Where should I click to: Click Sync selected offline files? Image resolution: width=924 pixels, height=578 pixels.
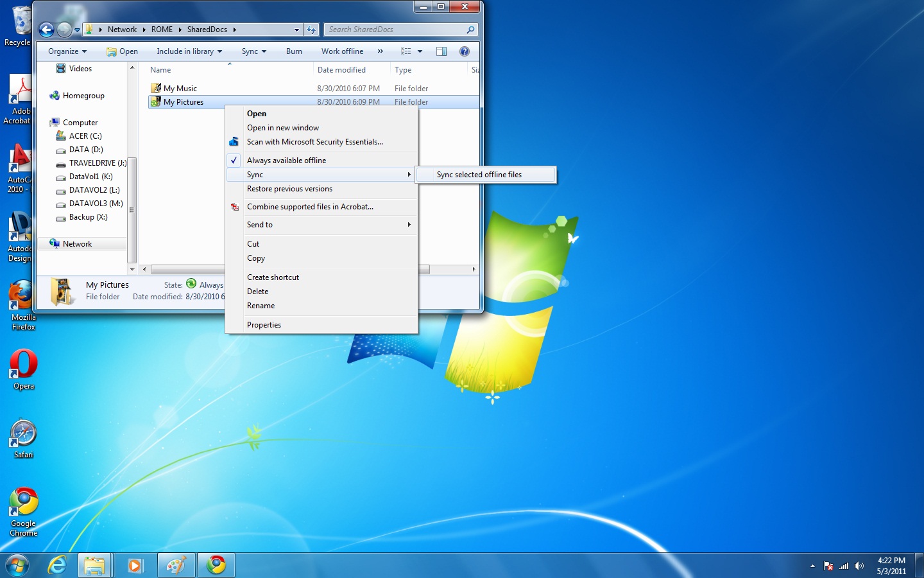tap(486, 175)
